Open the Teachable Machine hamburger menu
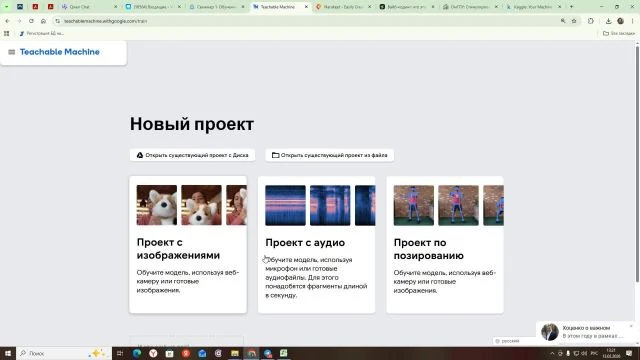Image resolution: width=640 pixels, height=360 pixels. 11,52
